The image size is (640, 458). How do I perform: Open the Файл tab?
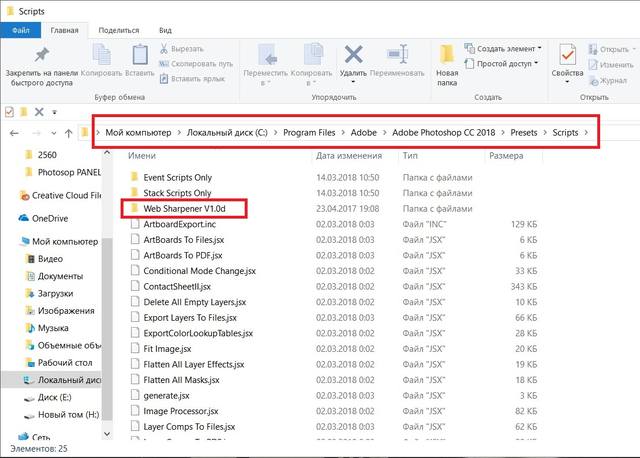click(20, 30)
